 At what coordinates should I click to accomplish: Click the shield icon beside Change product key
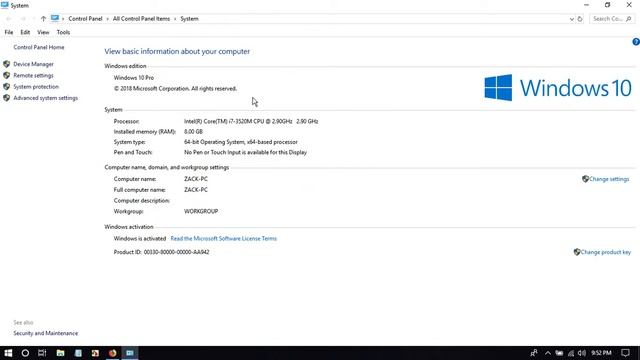[577, 252]
